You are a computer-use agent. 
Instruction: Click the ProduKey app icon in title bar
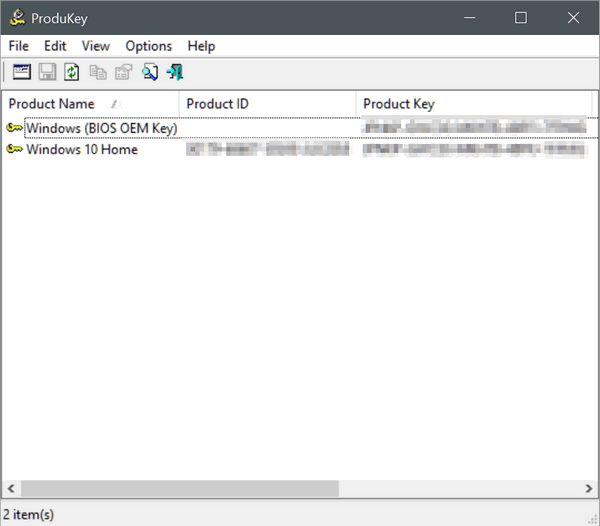pyautogui.click(x=17, y=18)
